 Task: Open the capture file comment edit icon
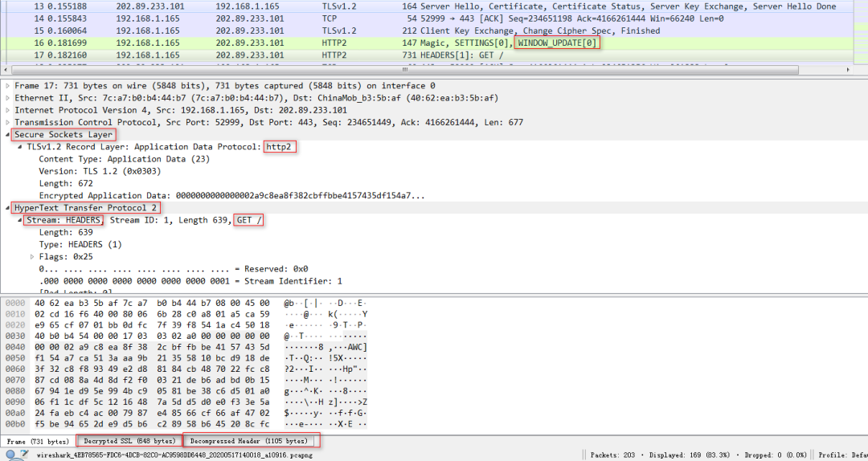pyautogui.click(x=23, y=455)
